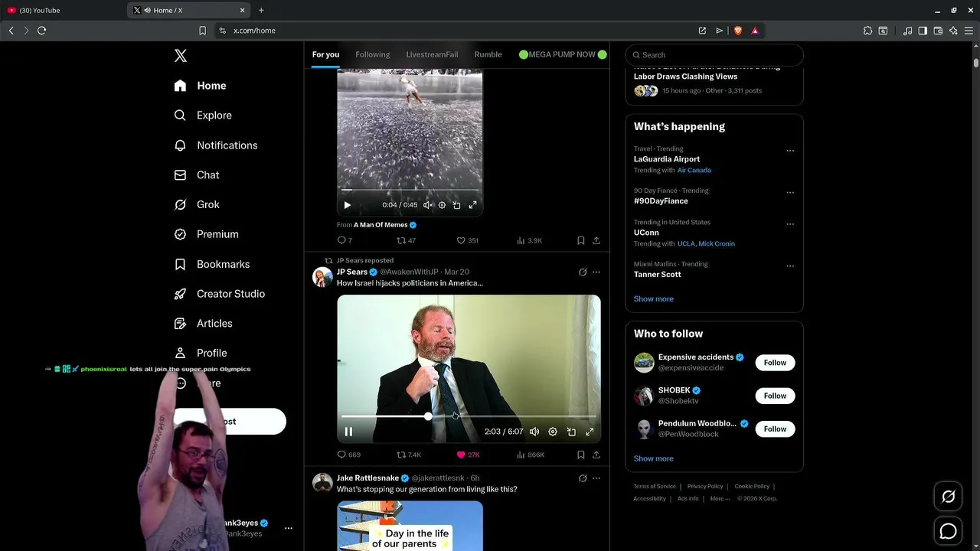Viewport: 980px width, 551px height.
Task: Seek within the JP Sears video progress bar
Action: (469, 416)
